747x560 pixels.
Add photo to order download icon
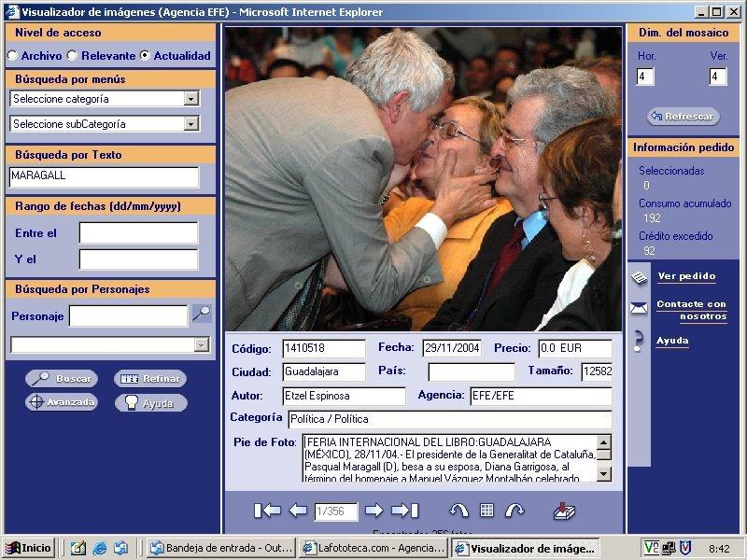tap(564, 511)
